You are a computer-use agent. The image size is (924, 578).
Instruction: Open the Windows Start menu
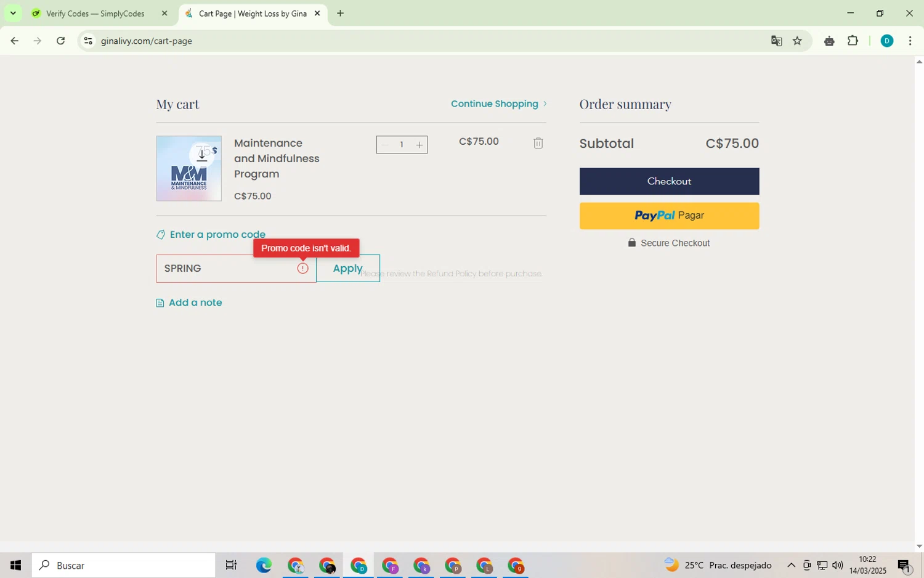(15, 565)
